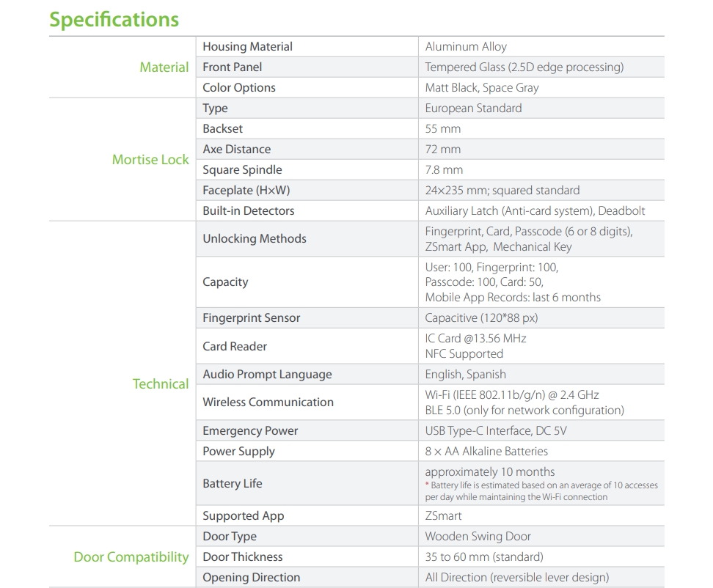Image resolution: width=713 pixels, height=588 pixels.
Task: Click the Tempered Glass front panel value
Action: (x=524, y=67)
